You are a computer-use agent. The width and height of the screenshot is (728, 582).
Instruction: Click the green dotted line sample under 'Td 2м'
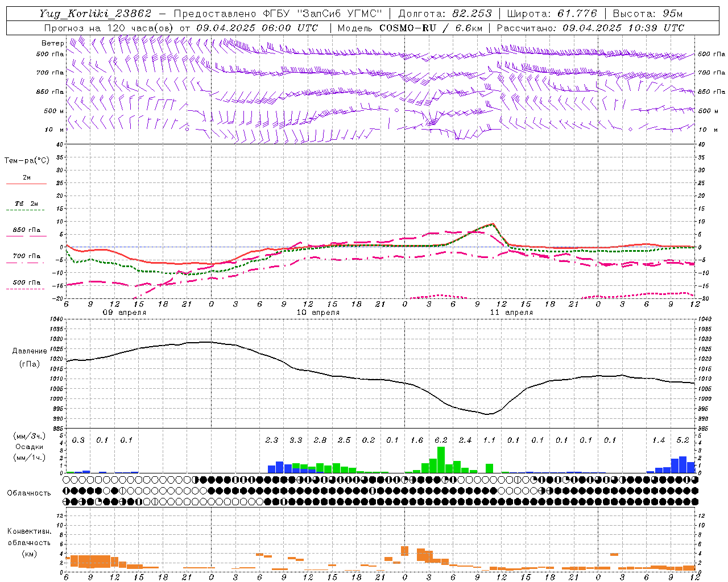(x=27, y=210)
